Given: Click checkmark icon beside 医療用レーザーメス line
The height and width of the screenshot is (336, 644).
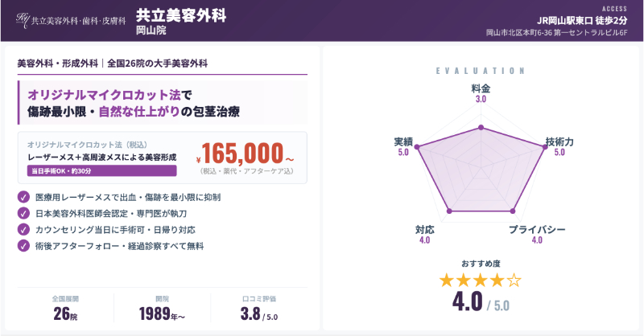Looking at the screenshot, I should [x=23, y=197].
